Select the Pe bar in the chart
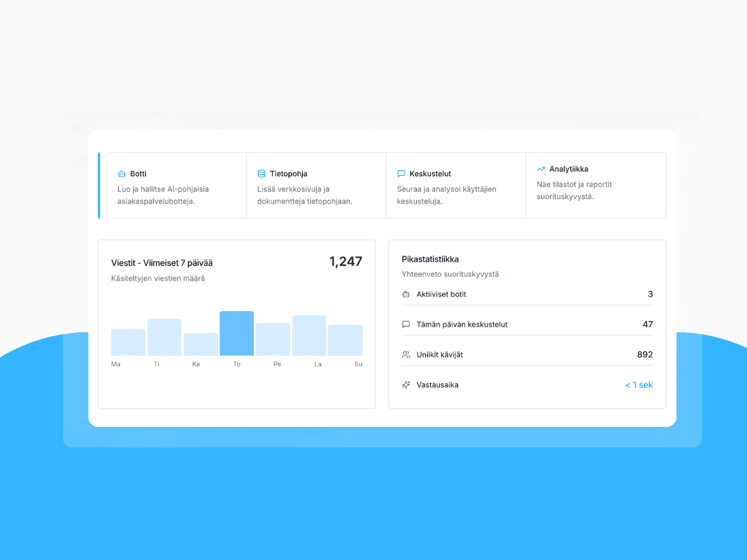The width and height of the screenshot is (747, 560). [273, 339]
